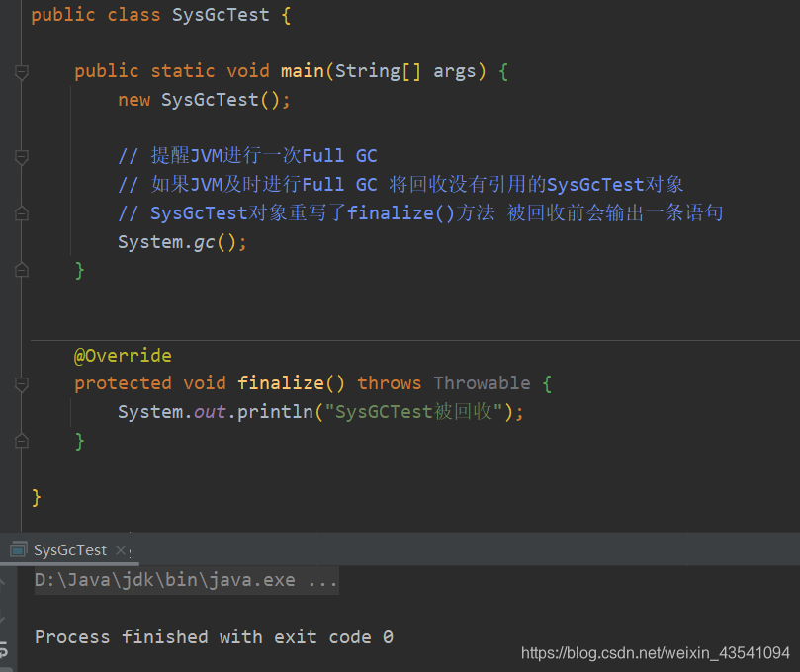
Task: Click the @Override annotation
Action: 123,355
